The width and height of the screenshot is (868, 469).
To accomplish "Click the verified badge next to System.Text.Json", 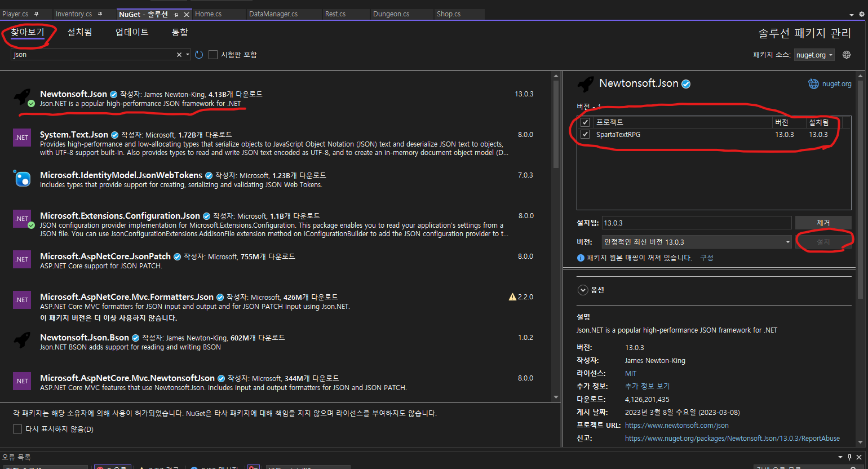I will 114,135.
